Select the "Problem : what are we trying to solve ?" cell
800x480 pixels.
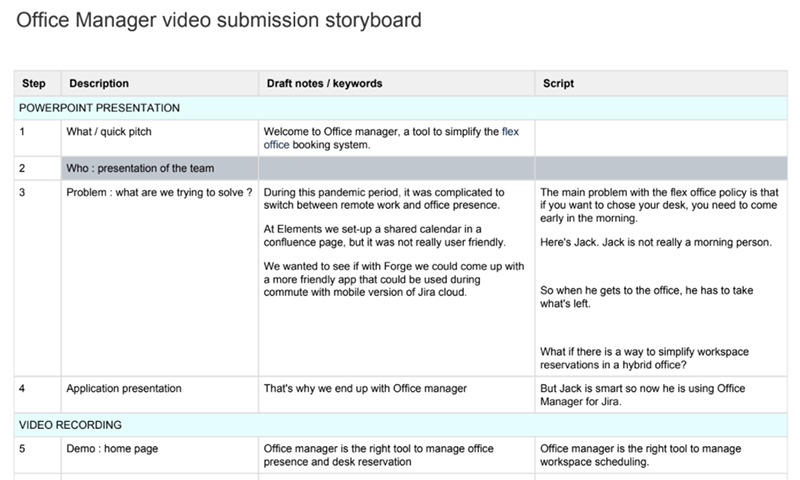point(158,192)
